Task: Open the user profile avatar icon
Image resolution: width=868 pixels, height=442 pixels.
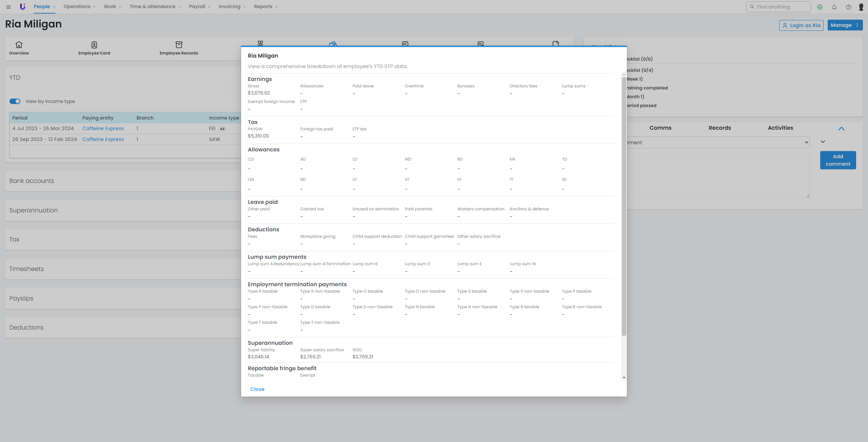Action: pos(861,7)
